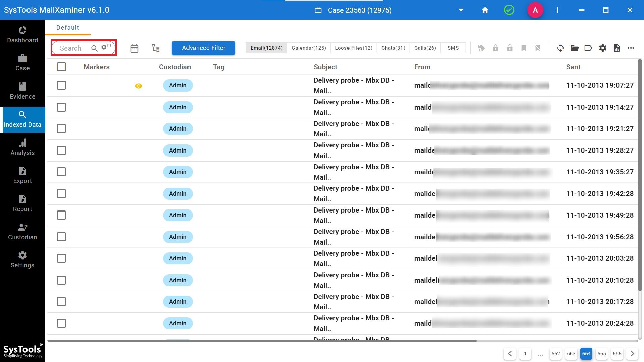Click the bookmark icon in toolbar
The height and width of the screenshot is (362, 644).
pos(524,48)
